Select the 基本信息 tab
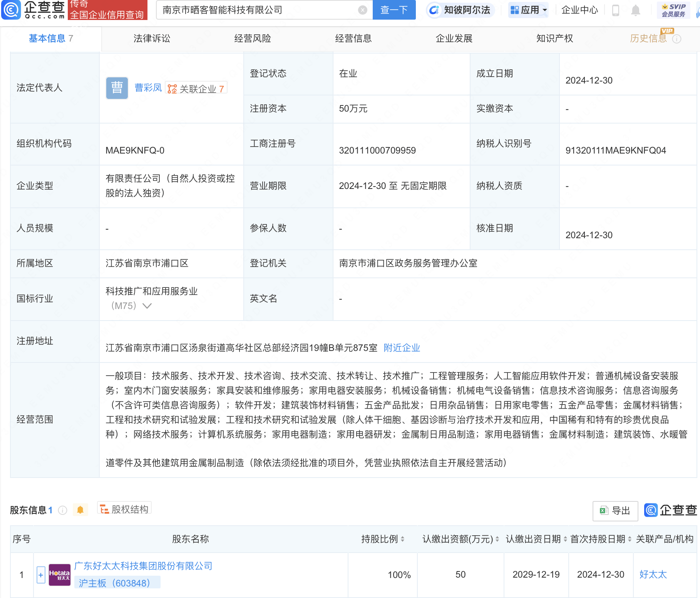The width and height of the screenshot is (700, 598). click(x=51, y=38)
